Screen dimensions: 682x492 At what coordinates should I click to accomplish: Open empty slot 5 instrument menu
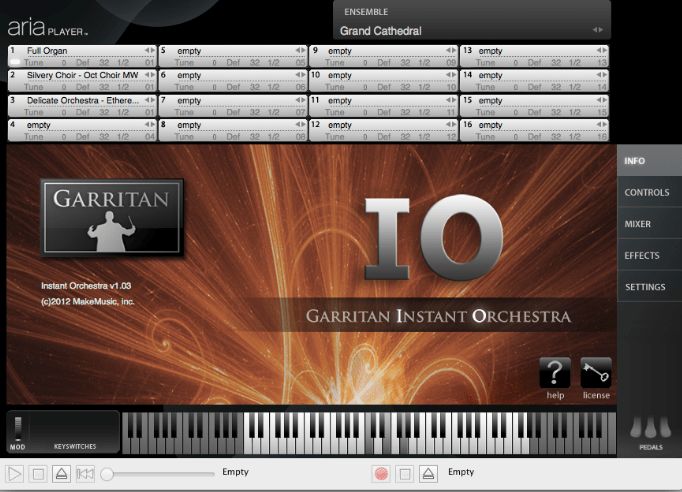point(234,51)
